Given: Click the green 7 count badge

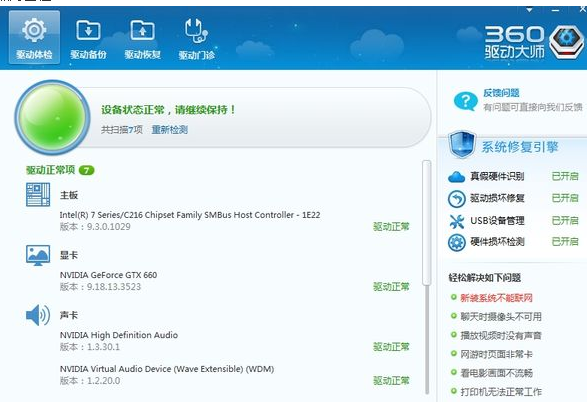Looking at the screenshot, I should (86, 171).
